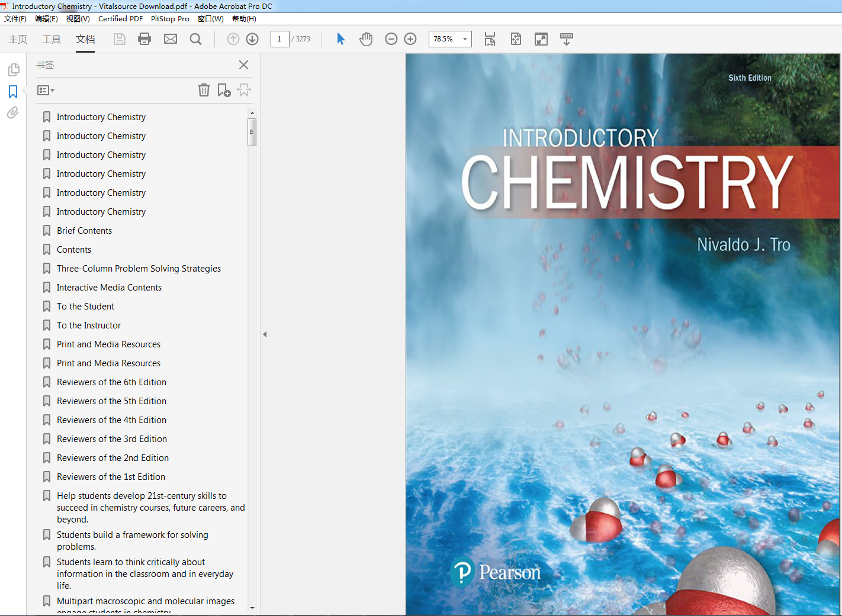The width and height of the screenshot is (842, 616).
Task: Open the Brief Contents bookmark
Action: [x=84, y=231]
